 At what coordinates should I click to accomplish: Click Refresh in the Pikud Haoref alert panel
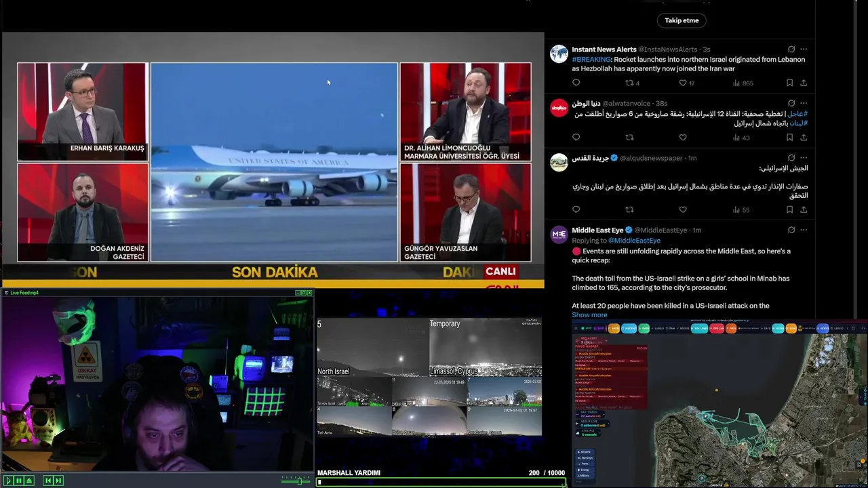[x=642, y=348]
